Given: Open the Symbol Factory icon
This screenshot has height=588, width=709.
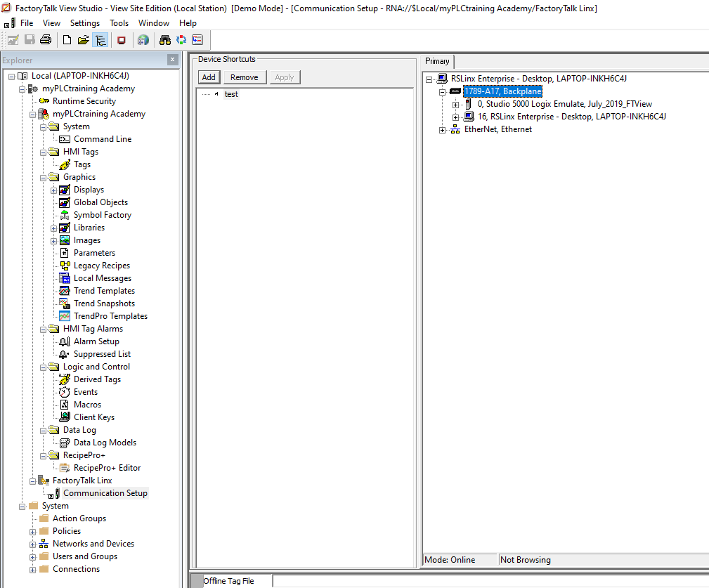Looking at the screenshot, I should point(65,215).
